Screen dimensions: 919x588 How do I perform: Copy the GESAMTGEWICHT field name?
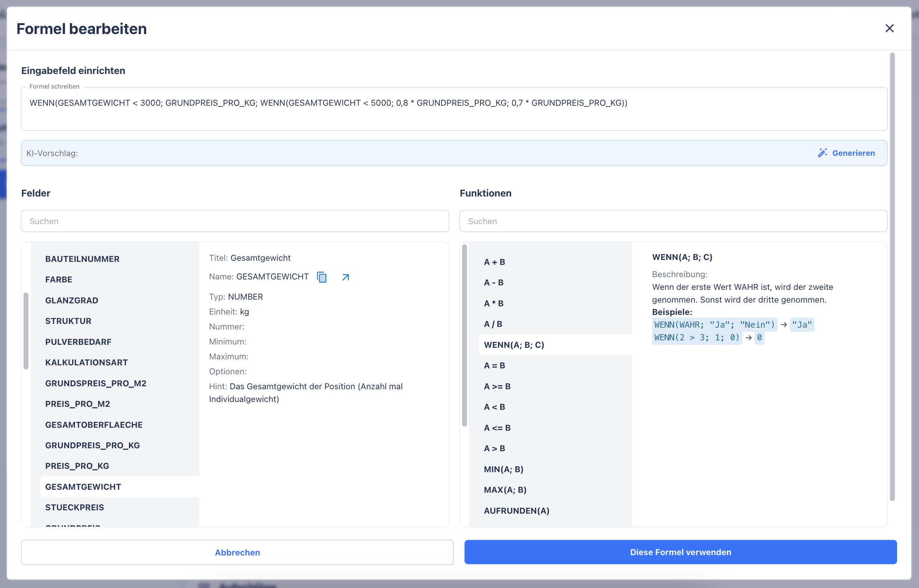(x=322, y=277)
